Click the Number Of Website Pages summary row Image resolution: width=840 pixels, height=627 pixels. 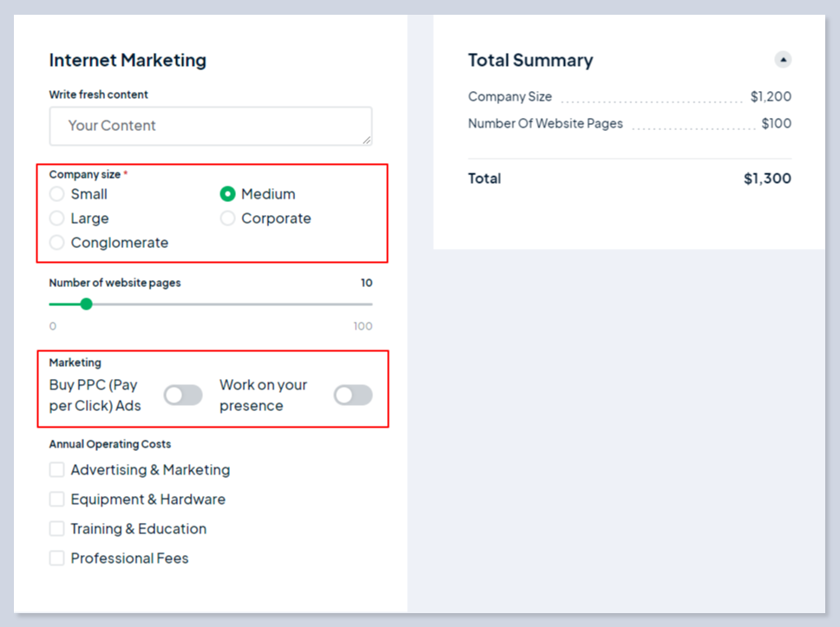click(x=545, y=124)
